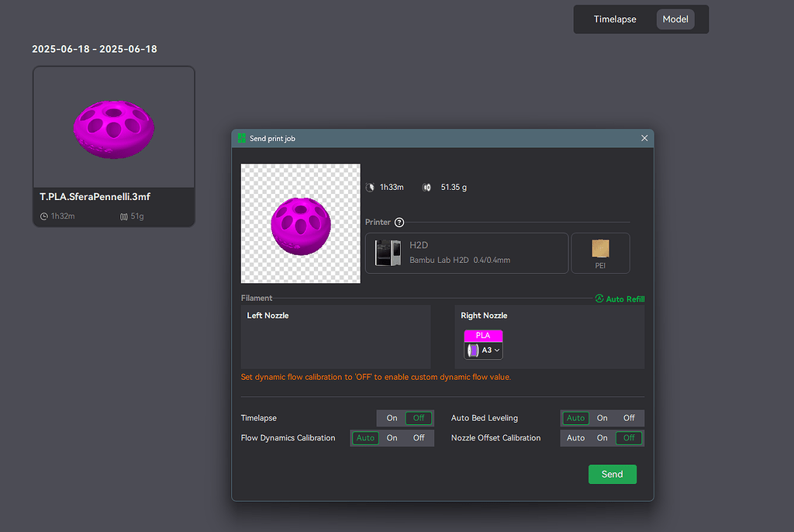
Task: Click the magenta PLA filament color swatch
Action: coord(483,336)
